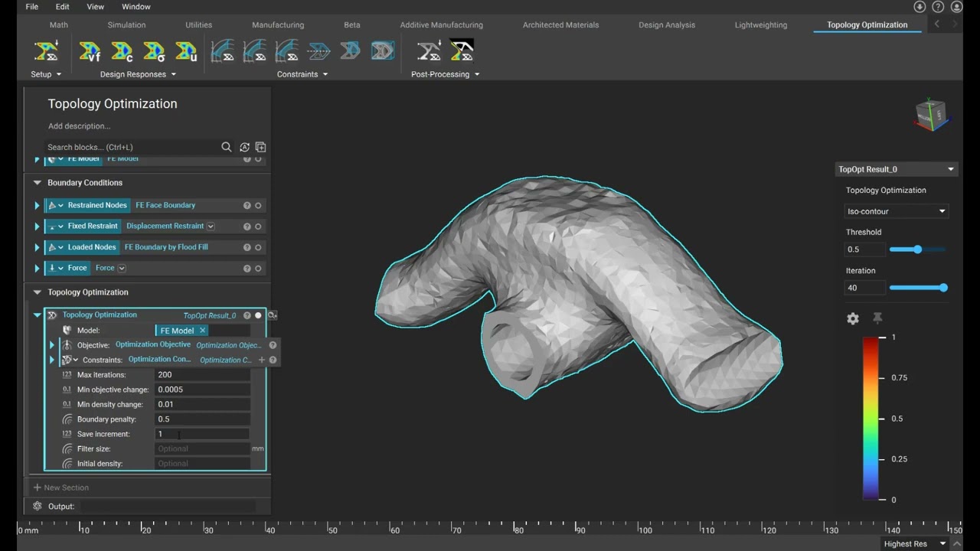Click the Topology Optimization setup ribbon icon
Image resolution: width=980 pixels, height=551 pixels.
pyautogui.click(x=46, y=51)
